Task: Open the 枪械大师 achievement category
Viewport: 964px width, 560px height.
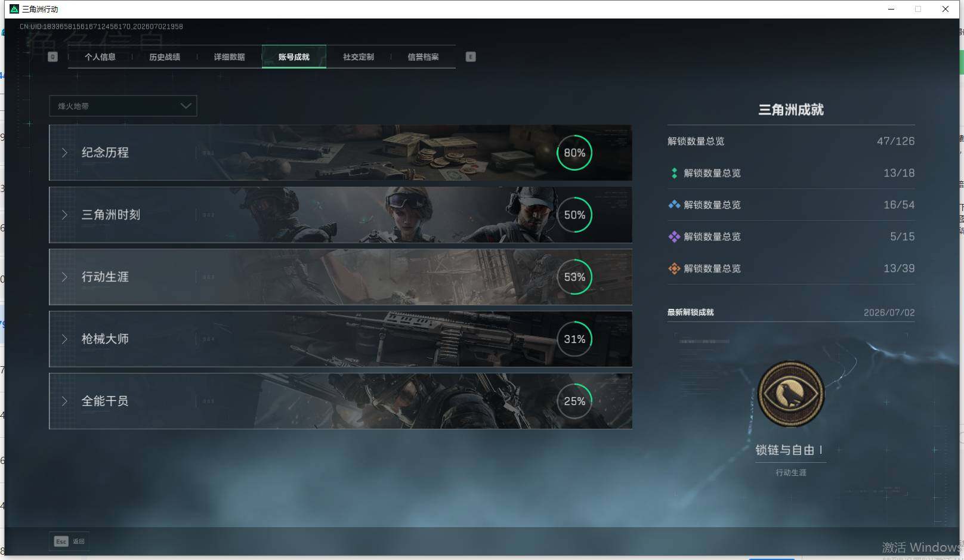Action: coord(341,339)
